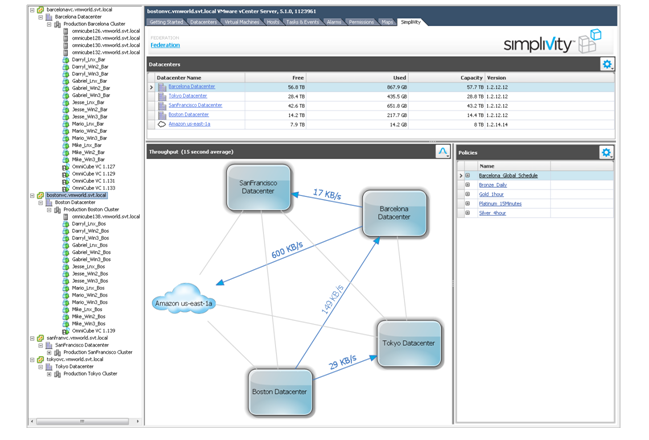The height and width of the screenshot is (440, 649).
Task: Open the SanFrancisco Datacenter link in table
Action: (195, 105)
